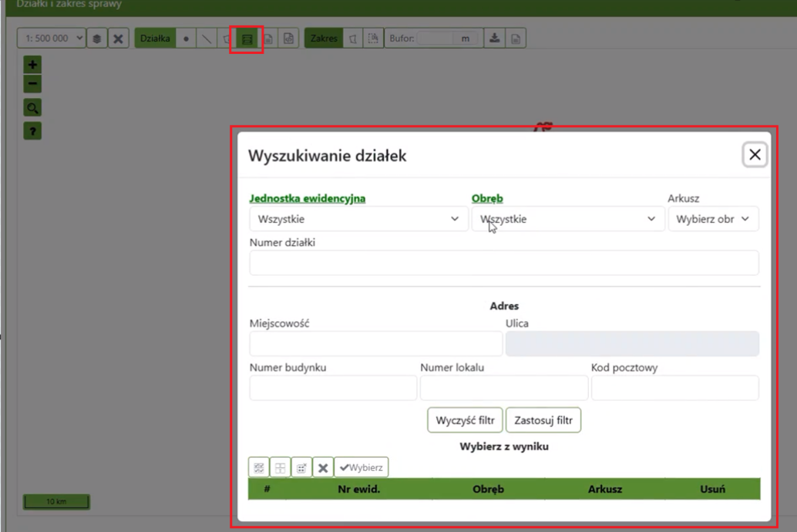797x532 pixels.
Task: Close the Wyszukiwanie działek dialog
Action: point(755,155)
